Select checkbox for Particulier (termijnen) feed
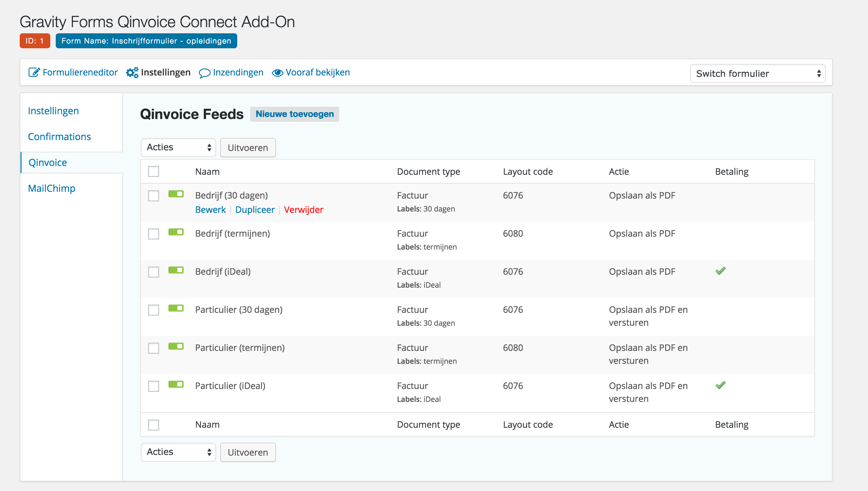868x491 pixels. point(154,348)
